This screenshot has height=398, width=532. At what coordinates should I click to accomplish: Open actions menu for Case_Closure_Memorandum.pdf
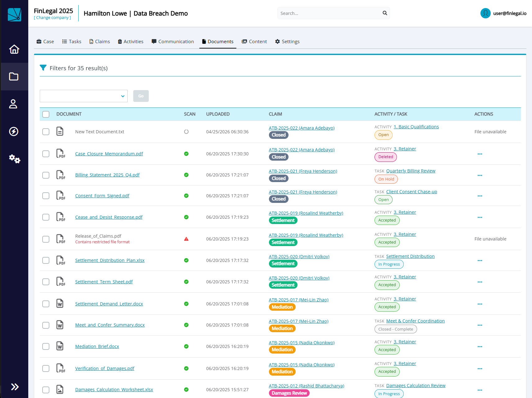[480, 154]
